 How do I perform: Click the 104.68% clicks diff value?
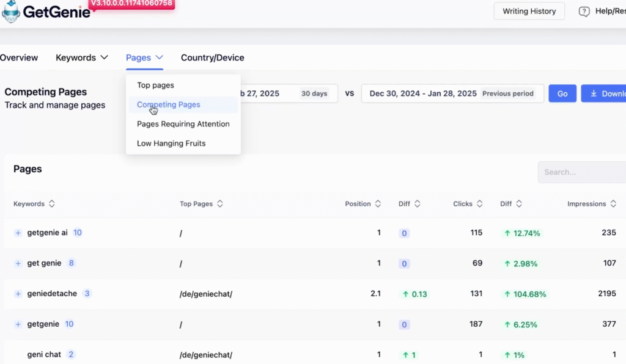(525, 294)
